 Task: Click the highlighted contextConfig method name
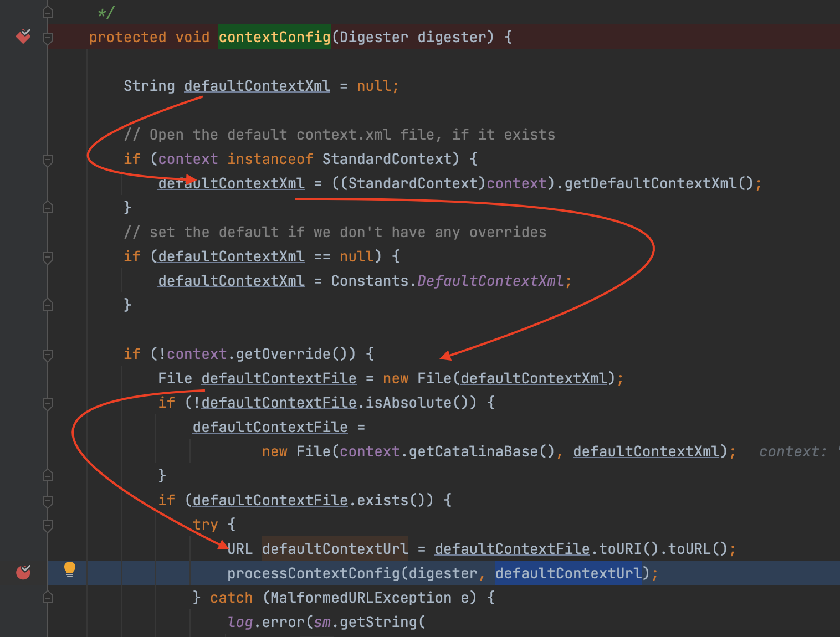pyautogui.click(x=274, y=37)
